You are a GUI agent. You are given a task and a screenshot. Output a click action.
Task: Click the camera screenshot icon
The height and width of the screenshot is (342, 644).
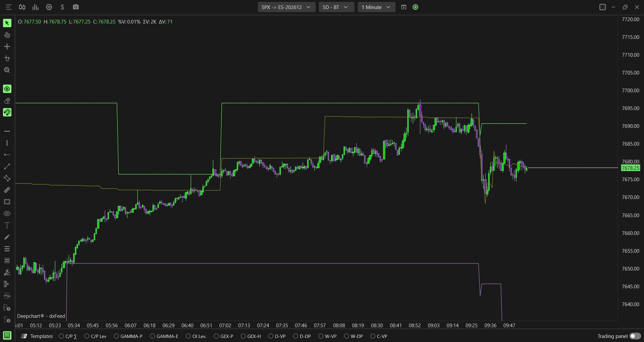[x=76, y=7]
